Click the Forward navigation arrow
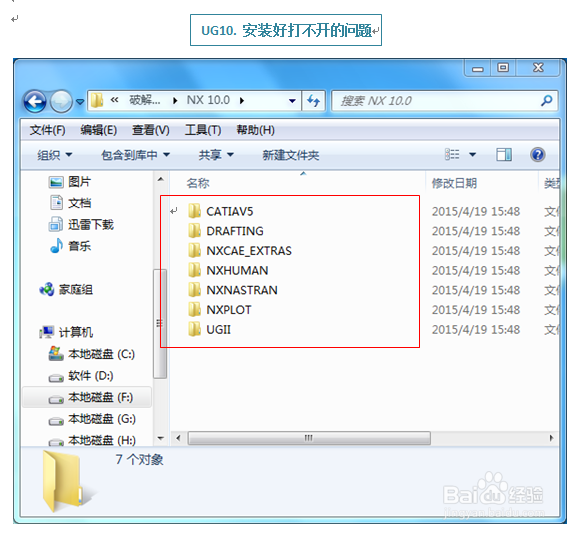This screenshot has width=578, height=533. tap(61, 101)
